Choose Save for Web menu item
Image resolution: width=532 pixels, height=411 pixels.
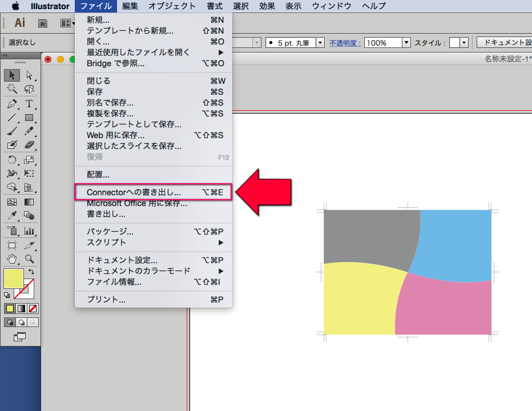pyautogui.click(x=154, y=135)
